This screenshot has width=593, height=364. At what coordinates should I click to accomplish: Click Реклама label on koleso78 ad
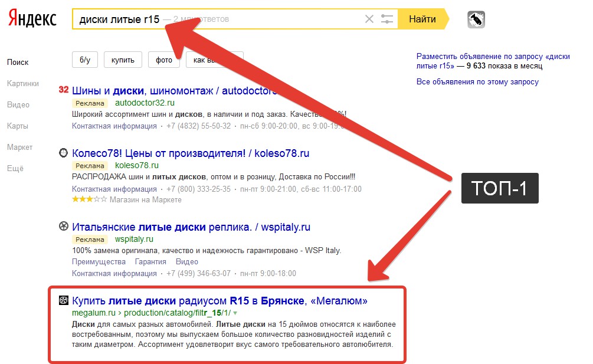click(90, 166)
